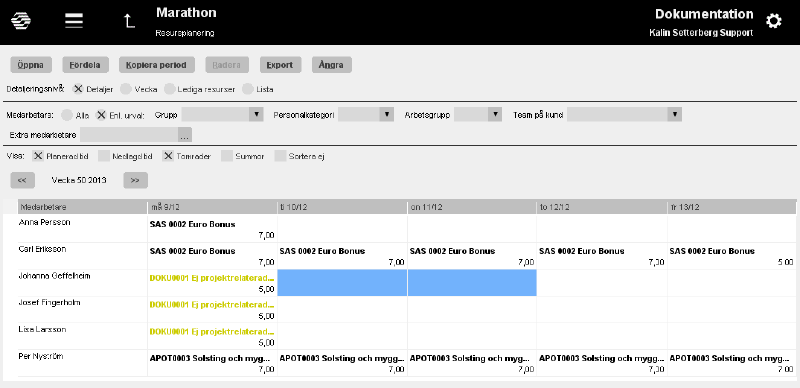Click Per Nyström's Monday APOT0003 entry

coord(212,363)
